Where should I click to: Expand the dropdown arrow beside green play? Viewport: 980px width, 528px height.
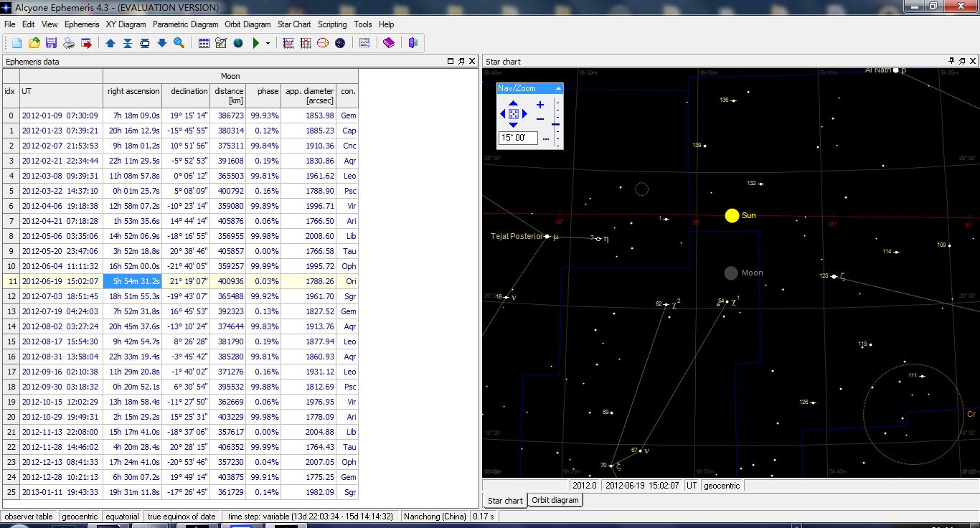(268, 43)
